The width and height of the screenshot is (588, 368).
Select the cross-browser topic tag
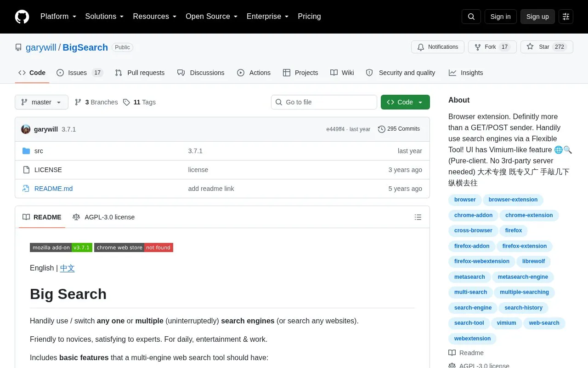473,230
